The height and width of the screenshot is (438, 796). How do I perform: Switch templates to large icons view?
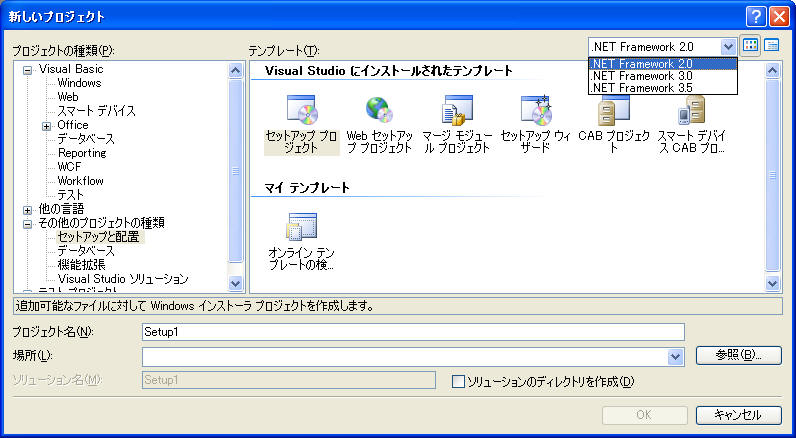[x=751, y=46]
